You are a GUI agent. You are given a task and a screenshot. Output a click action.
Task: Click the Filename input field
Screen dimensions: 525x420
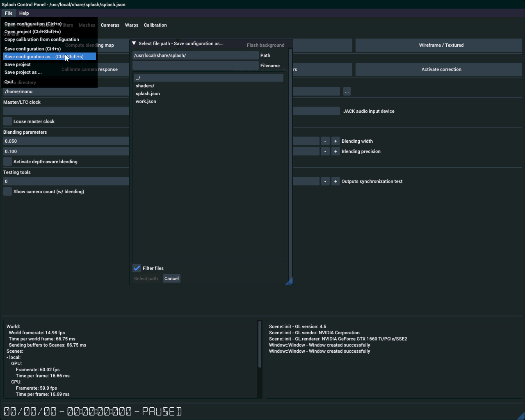coord(195,66)
